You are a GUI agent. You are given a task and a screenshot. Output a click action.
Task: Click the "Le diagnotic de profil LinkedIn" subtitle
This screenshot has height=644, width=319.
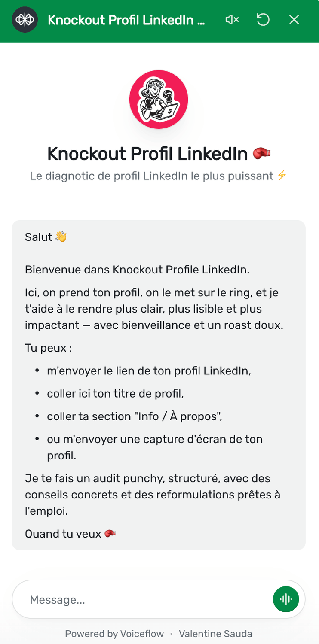click(151, 176)
